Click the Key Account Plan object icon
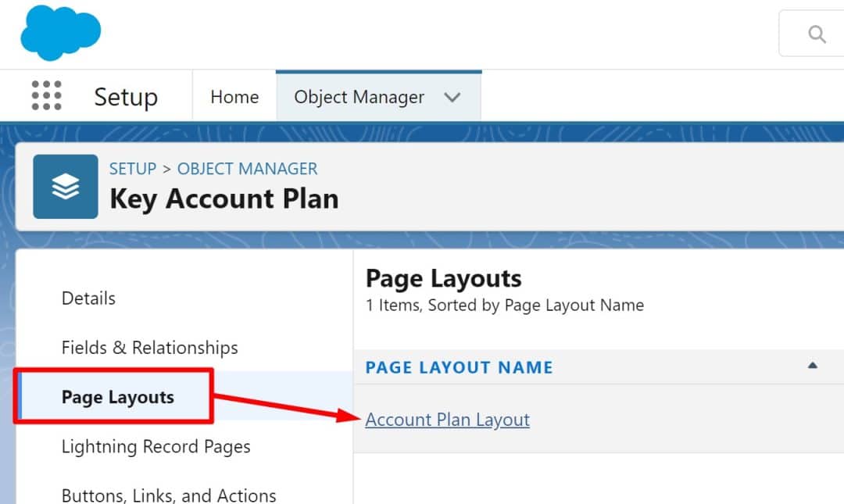Viewport: 844px width, 504px height. pyautogui.click(x=65, y=186)
